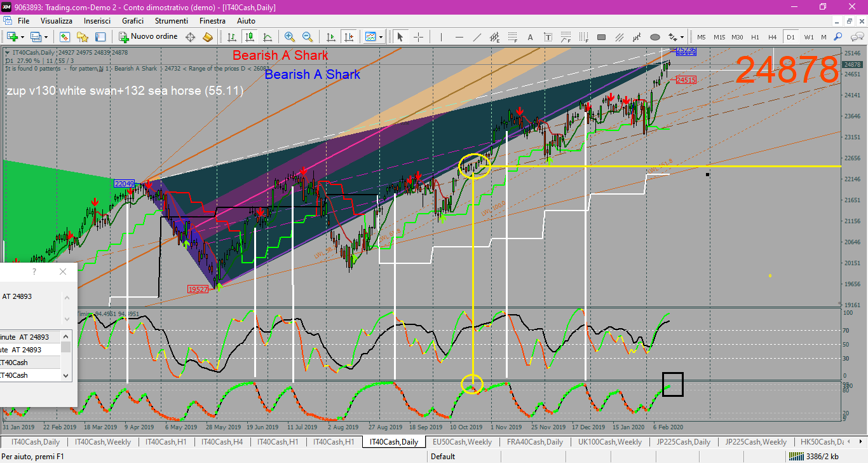Switch timeframe to H1
868x463 pixels.
coord(755,37)
